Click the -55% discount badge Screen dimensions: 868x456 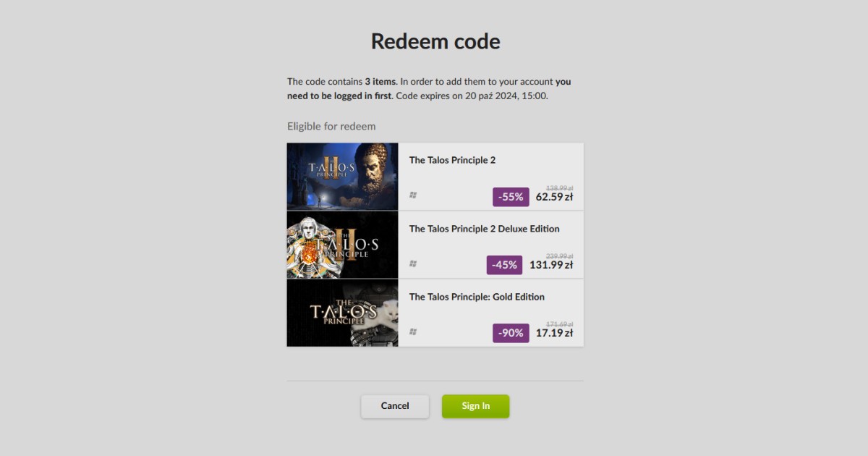tap(511, 197)
